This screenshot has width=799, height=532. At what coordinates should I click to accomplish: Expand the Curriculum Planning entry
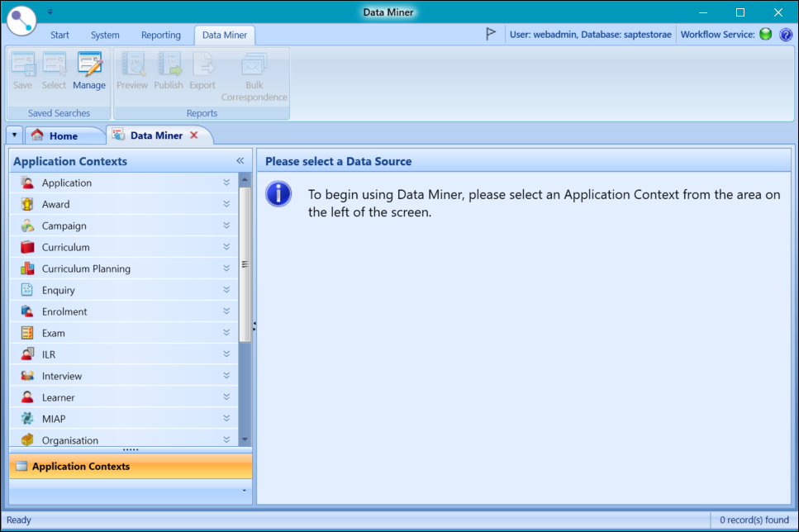pos(226,268)
